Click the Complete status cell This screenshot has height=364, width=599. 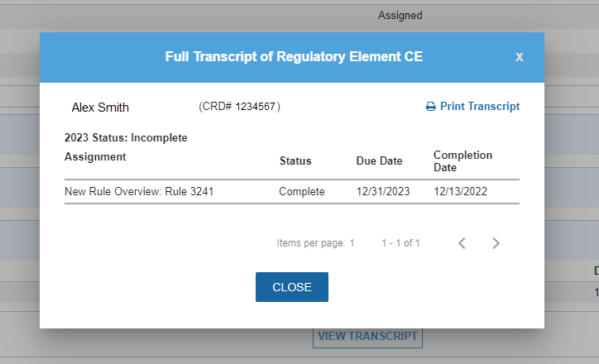pos(302,192)
